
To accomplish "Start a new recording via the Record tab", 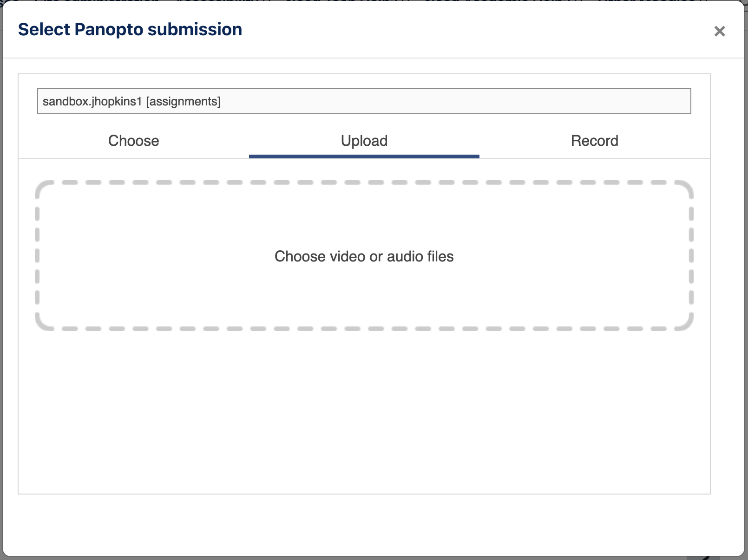I will click(x=594, y=141).
